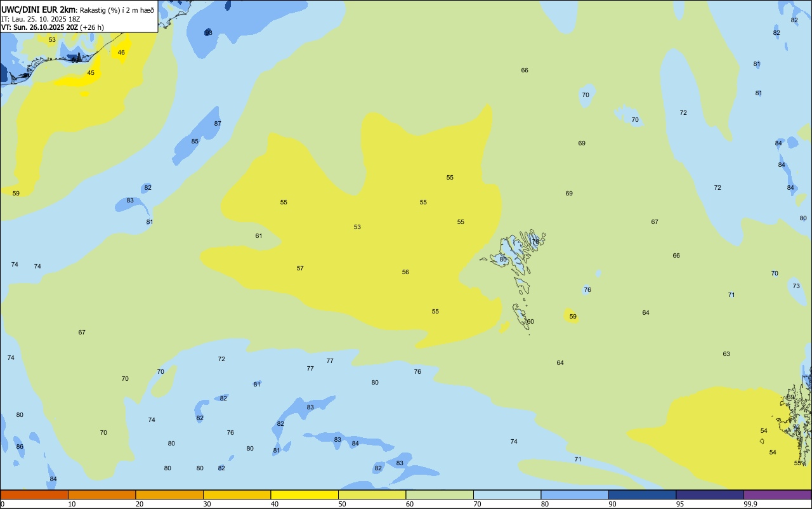Click the "90" legend tick label
812x509 pixels.
coord(613,504)
